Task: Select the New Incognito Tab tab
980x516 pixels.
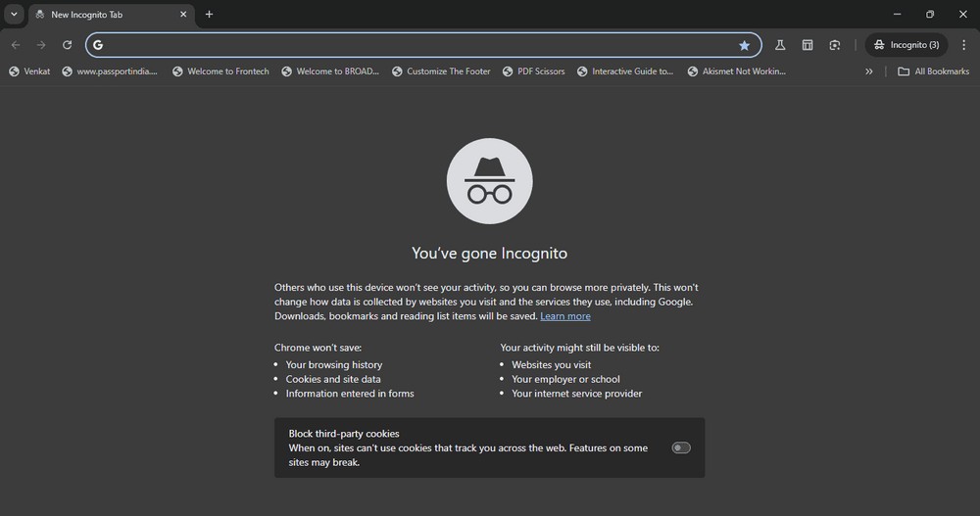Action: click(x=112, y=15)
